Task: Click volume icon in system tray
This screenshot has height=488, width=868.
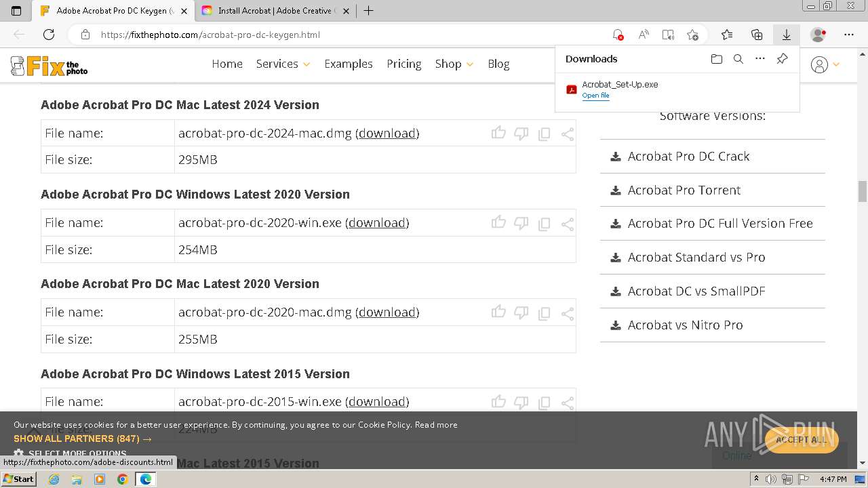Action: coord(770,479)
